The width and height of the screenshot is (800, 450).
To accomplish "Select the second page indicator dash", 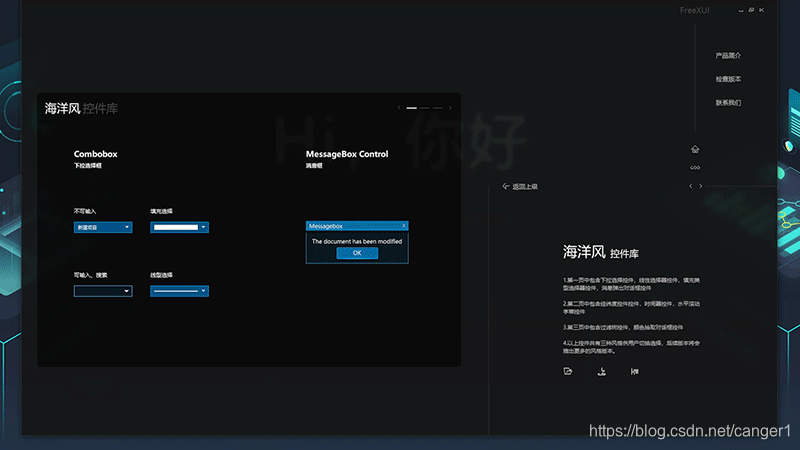I will 424,108.
